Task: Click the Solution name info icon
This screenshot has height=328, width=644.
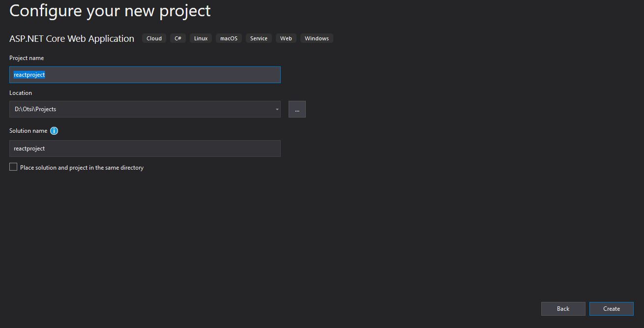Action: pyautogui.click(x=54, y=131)
